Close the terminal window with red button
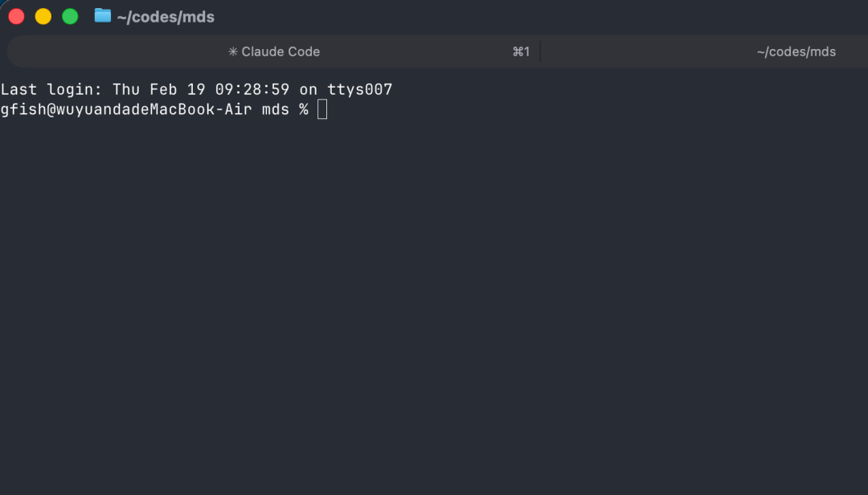Image resolution: width=868 pixels, height=495 pixels. pos(17,17)
